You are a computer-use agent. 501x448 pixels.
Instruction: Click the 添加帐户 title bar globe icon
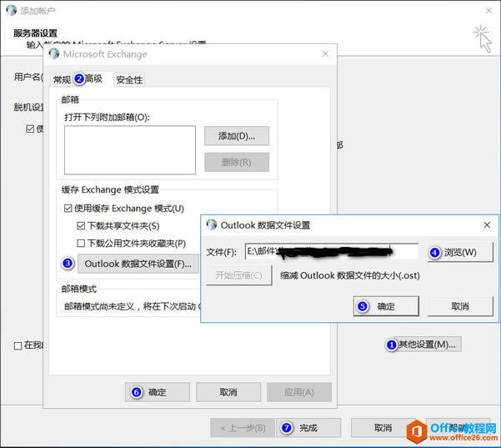tap(12, 10)
